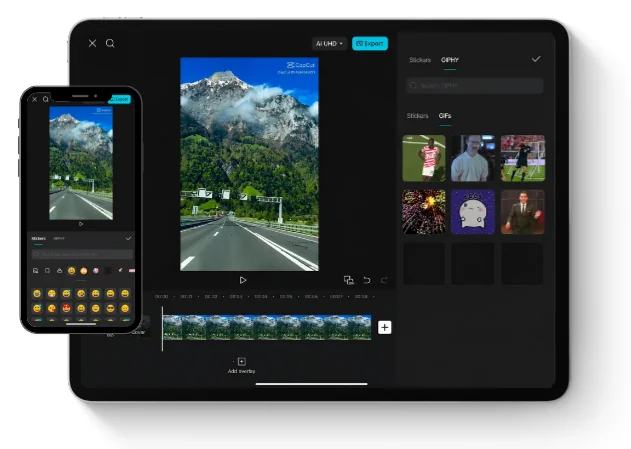This screenshot has width=631, height=449.
Task: Switch to the Stickers sub-tab under the GIPHY search
Action: [417, 115]
